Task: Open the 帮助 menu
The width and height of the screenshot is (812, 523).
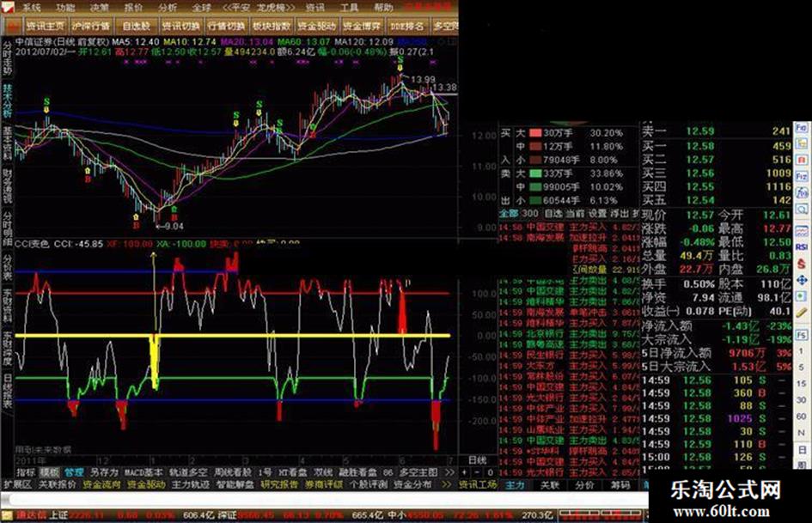Action: click(383, 7)
